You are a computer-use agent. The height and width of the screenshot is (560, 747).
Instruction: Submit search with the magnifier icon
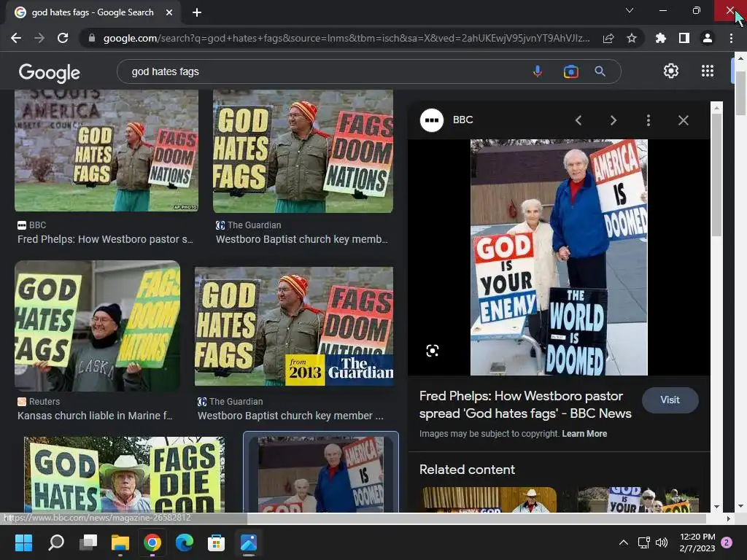(x=600, y=71)
